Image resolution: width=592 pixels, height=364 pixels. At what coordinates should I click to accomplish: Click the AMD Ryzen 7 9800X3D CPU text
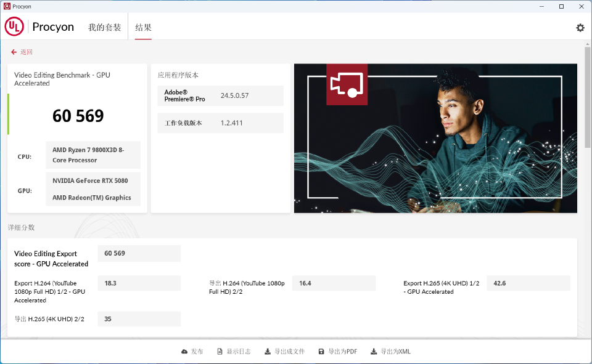click(88, 155)
